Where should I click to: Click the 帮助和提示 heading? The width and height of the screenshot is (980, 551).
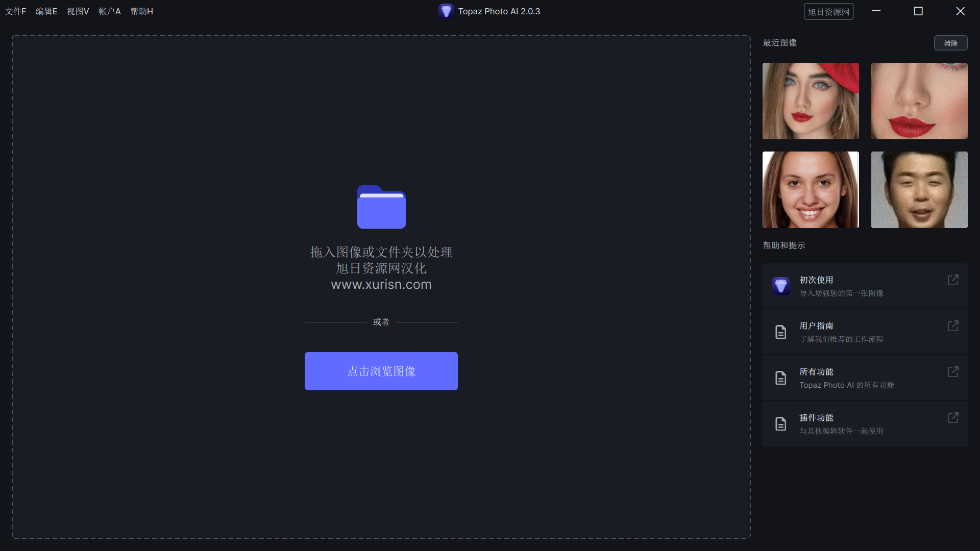pos(784,245)
